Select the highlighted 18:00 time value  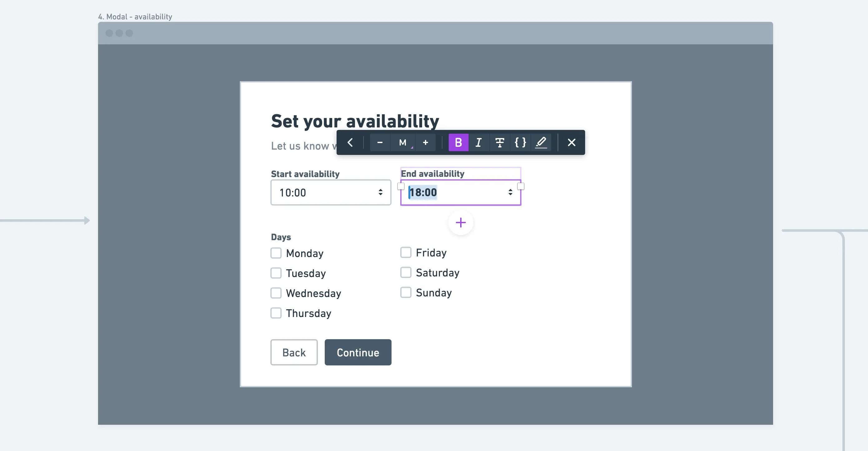tap(422, 192)
